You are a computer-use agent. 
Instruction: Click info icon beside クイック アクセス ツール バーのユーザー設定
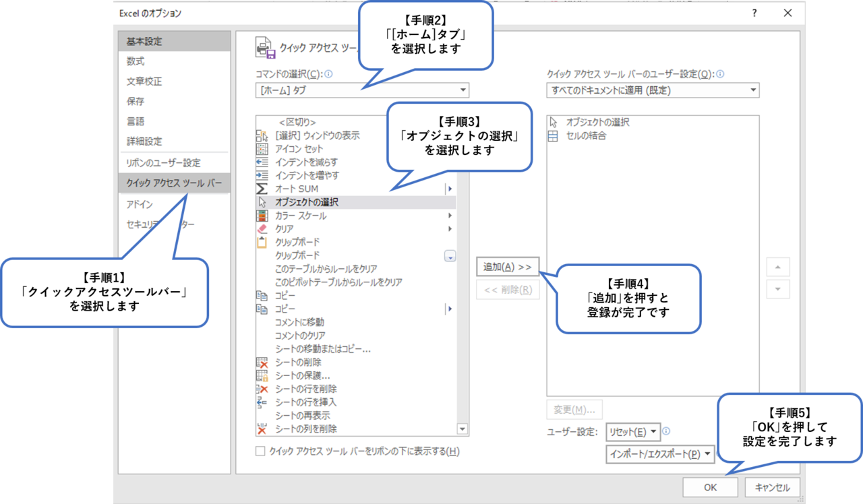[720, 75]
